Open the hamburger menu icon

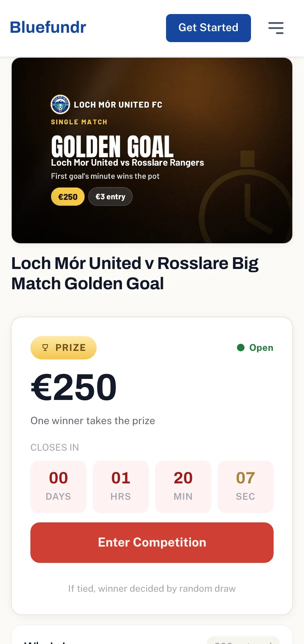276,28
